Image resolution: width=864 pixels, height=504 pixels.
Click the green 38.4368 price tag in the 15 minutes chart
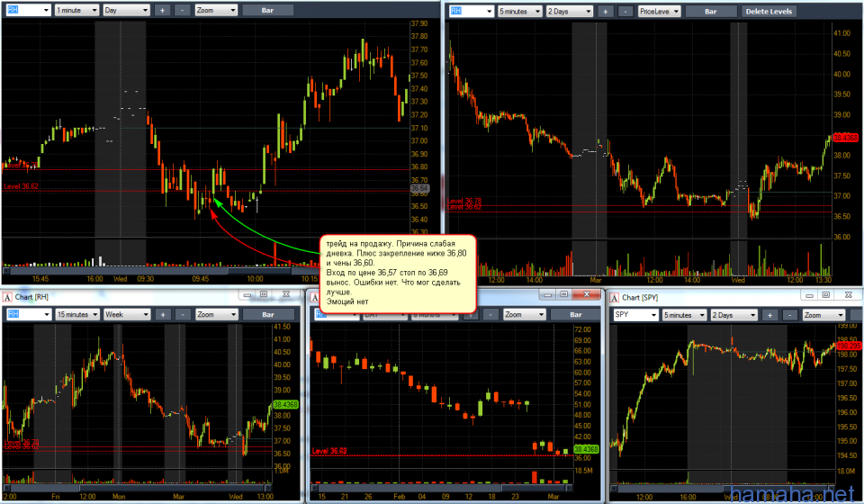click(285, 404)
